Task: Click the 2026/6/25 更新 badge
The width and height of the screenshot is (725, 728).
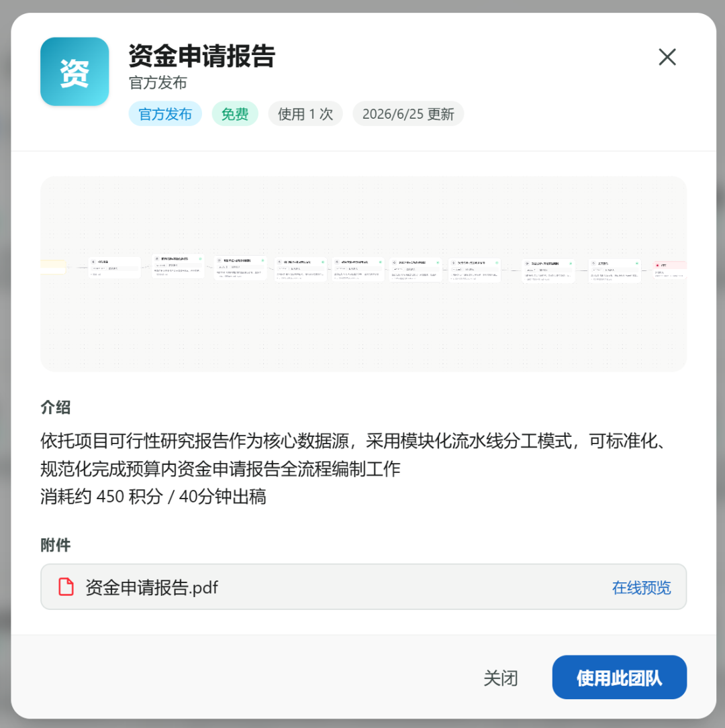Action: [x=408, y=114]
